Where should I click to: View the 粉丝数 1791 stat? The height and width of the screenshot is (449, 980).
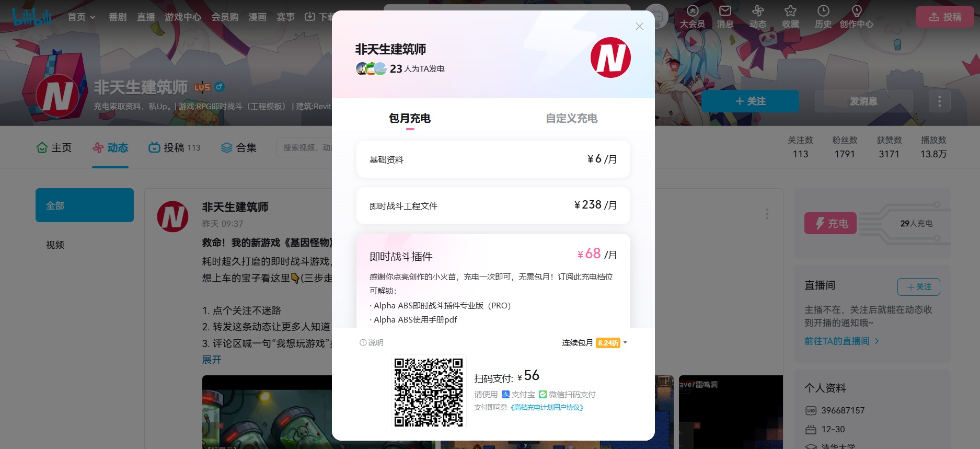pos(845,147)
